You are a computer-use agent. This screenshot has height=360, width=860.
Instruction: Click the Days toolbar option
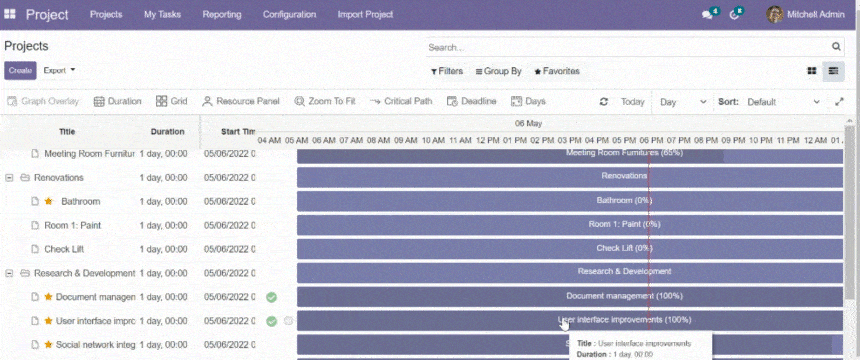tap(528, 102)
